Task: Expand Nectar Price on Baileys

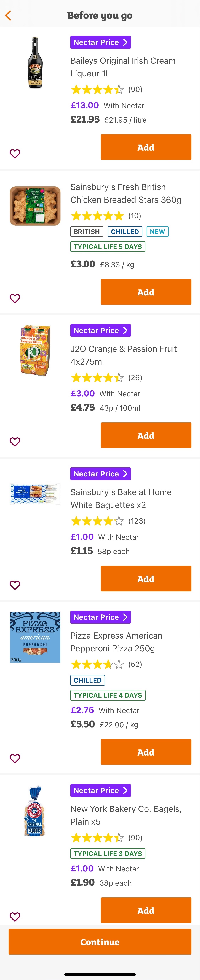Action: [101, 43]
